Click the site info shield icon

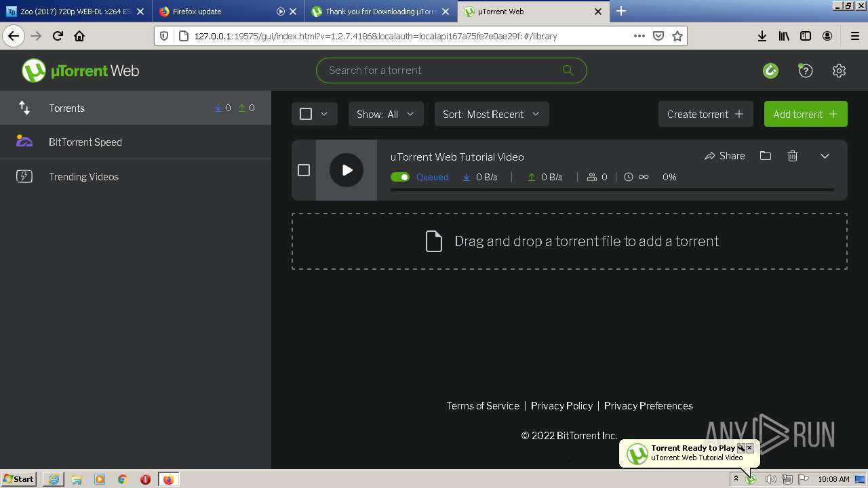163,36
